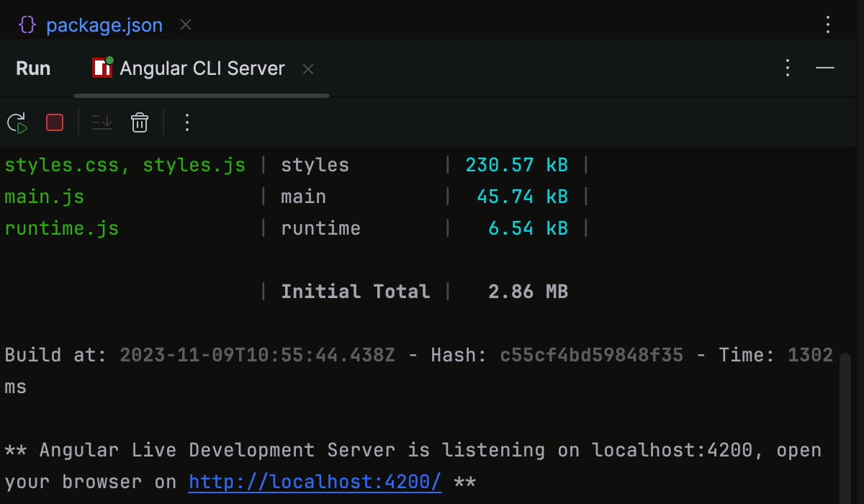Viewport: 864px width, 504px height.
Task: Select the styles.css entry in output
Action: [62, 164]
